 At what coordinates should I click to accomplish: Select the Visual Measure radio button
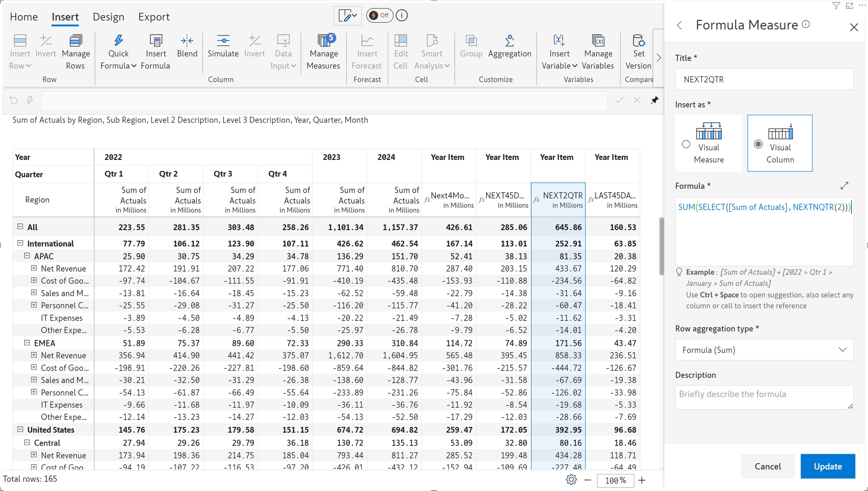tap(686, 144)
